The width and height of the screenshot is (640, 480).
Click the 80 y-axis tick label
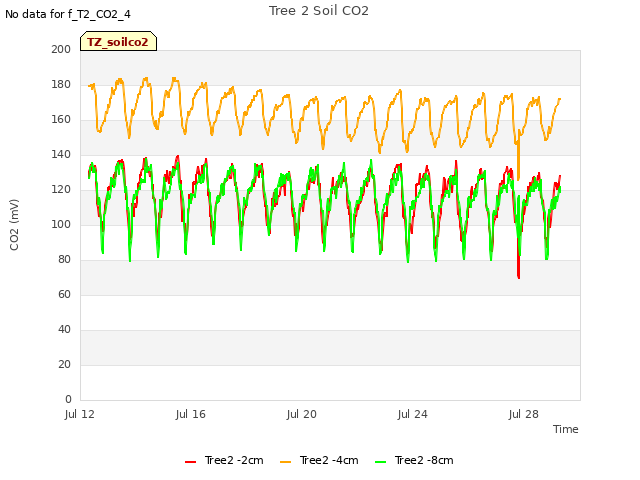pos(64,260)
